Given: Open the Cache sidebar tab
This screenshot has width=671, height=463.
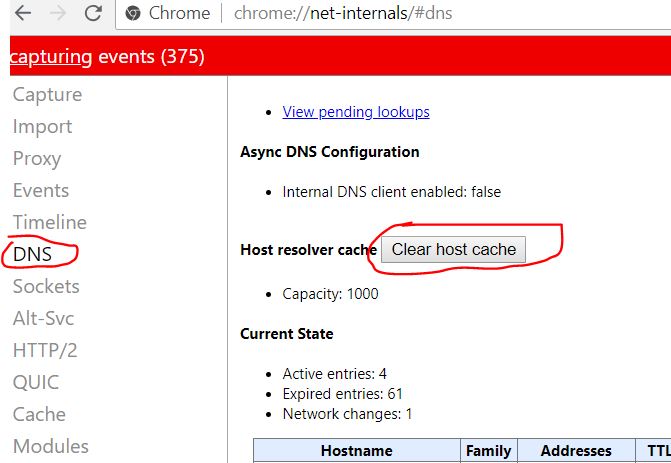Looking at the screenshot, I should tap(39, 414).
